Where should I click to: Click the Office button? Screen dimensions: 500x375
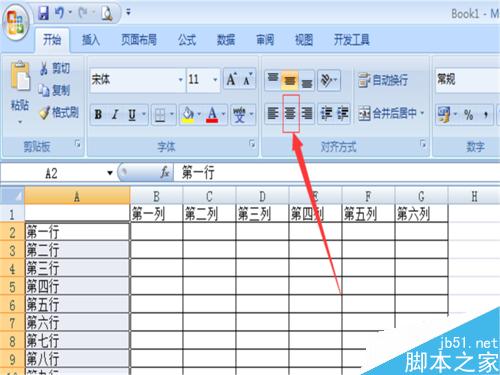coord(16,23)
